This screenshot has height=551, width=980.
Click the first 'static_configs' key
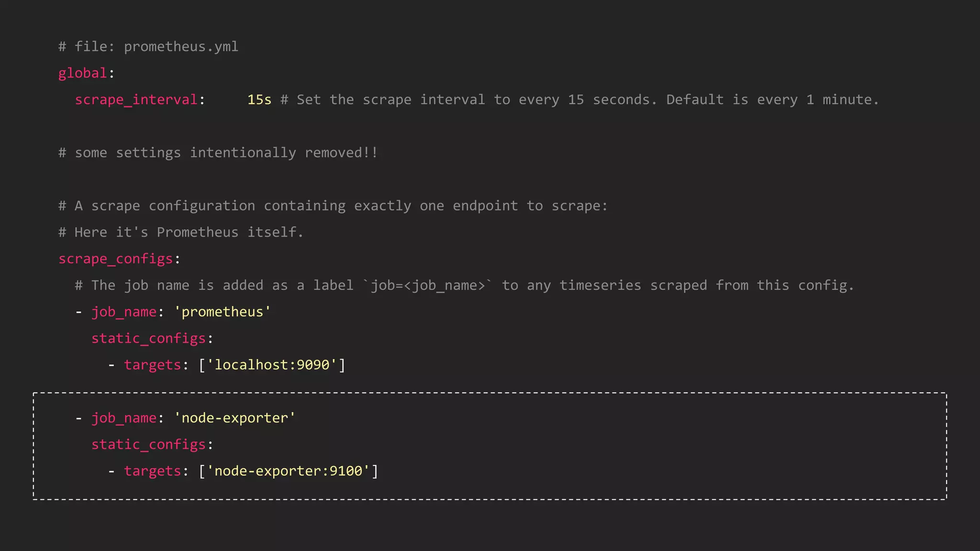(x=148, y=338)
